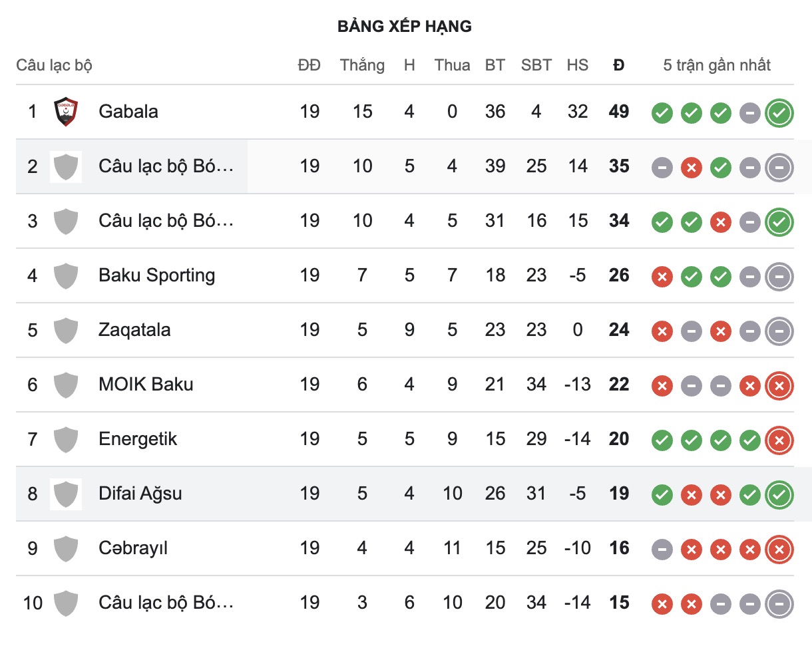Click the red loss icon in MOIK Baku's form
The height and width of the screenshot is (652, 812).
(x=662, y=386)
